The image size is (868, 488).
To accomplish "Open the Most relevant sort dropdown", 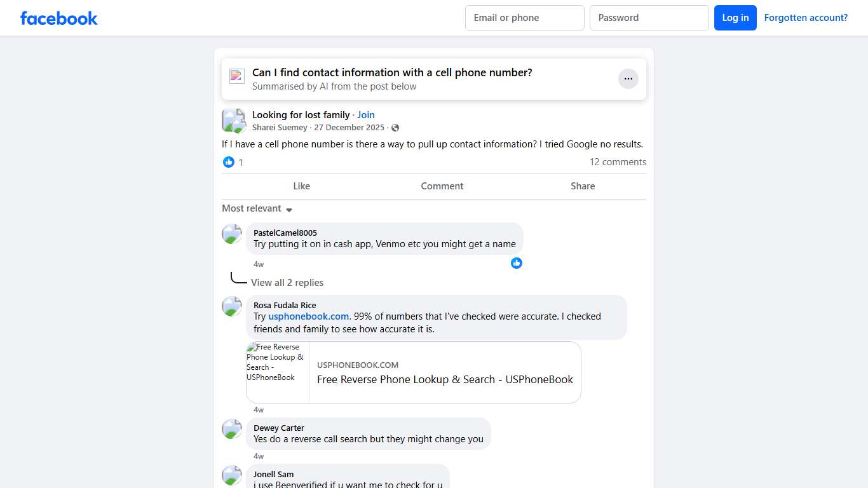I will [x=257, y=208].
